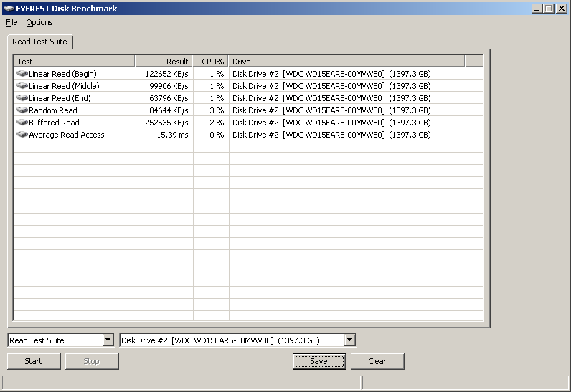Image resolution: width=571 pixels, height=392 pixels.
Task: Click the disk icon beside Linear Read (End)
Action: (x=22, y=98)
